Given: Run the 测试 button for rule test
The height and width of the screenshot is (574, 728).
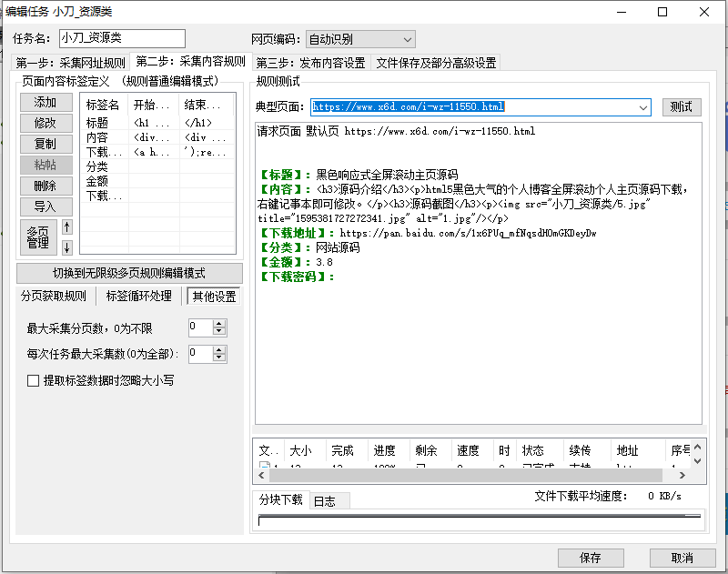Looking at the screenshot, I should coord(681,107).
